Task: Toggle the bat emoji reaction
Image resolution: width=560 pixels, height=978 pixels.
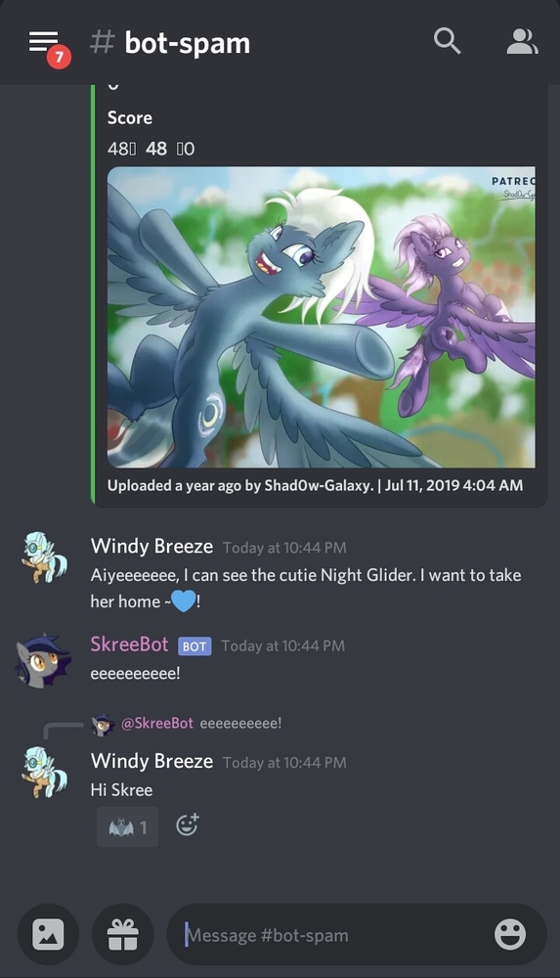Action: [x=127, y=827]
